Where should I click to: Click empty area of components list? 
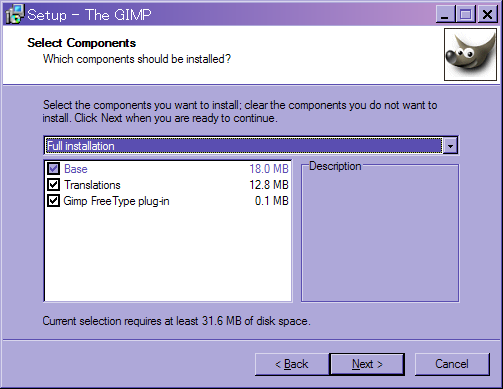point(168,255)
